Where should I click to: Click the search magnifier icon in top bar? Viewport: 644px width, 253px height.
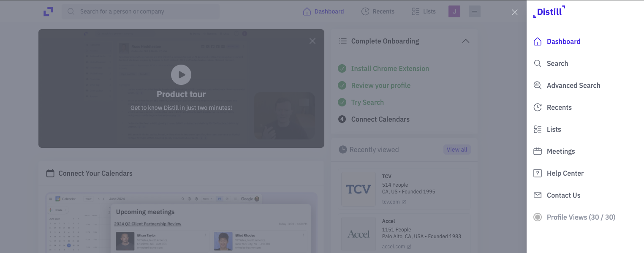[x=71, y=11]
